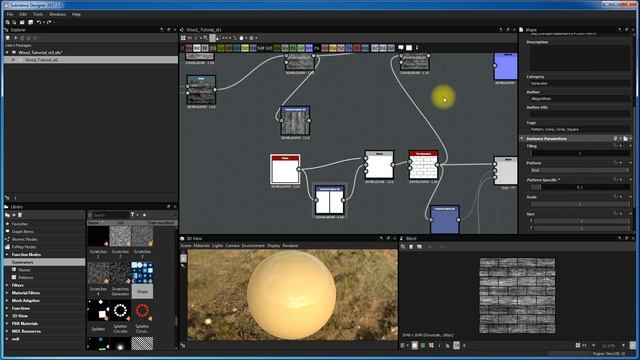Image resolution: width=640 pixels, height=360 pixels.
Task: Expand the PBR Materials library category
Action: pyautogui.click(x=7, y=324)
